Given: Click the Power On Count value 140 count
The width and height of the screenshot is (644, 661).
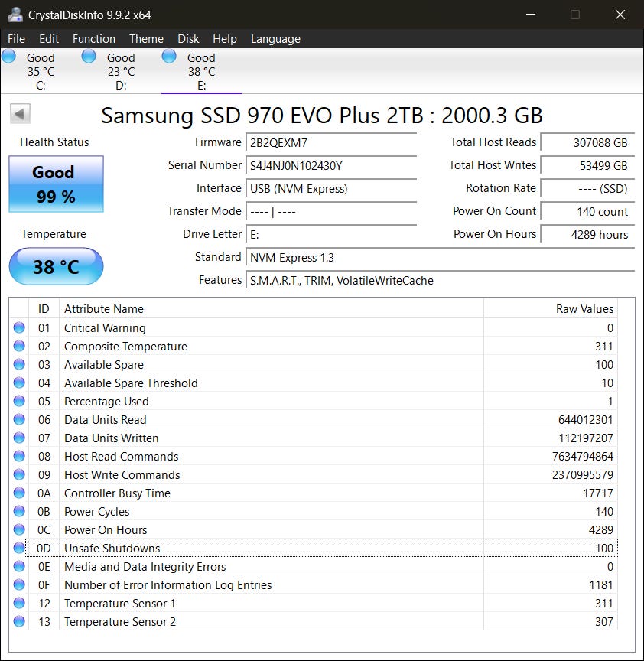Looking at the screenshot, I should [588, 211].
